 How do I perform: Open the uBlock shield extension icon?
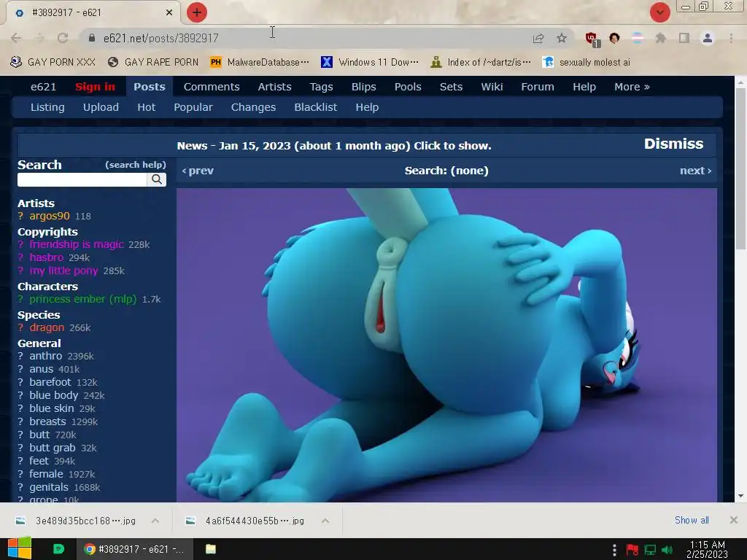(x=592, y=39)
